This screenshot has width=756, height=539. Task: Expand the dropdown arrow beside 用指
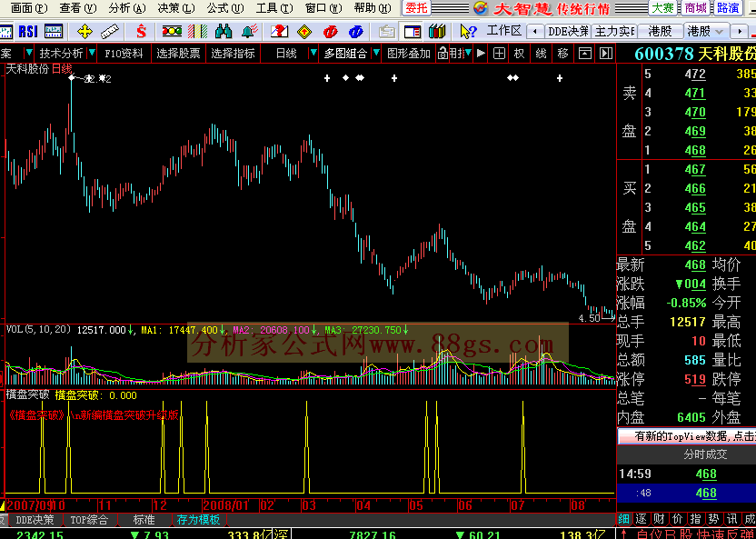point(468,53)
